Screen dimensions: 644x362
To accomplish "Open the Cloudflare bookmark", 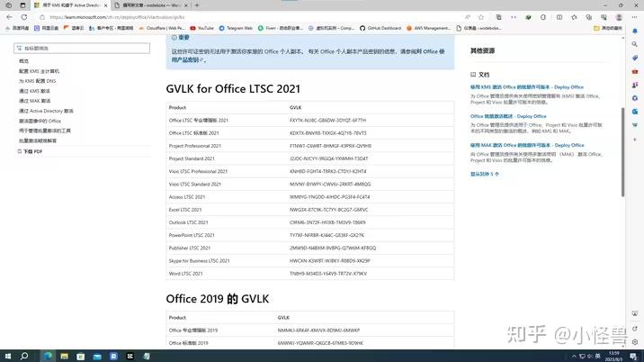I will pyautogui.click(x=162, y=28).
